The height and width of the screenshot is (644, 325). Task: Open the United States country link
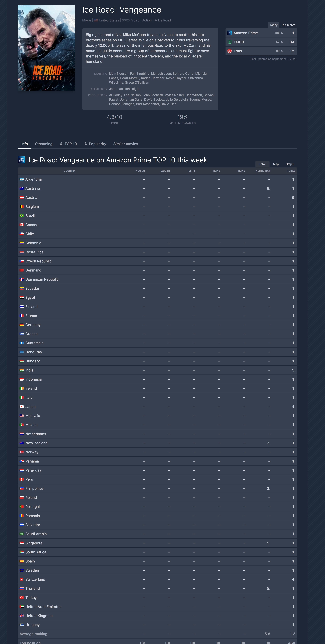pyautogui.click(x=109, y=20)
